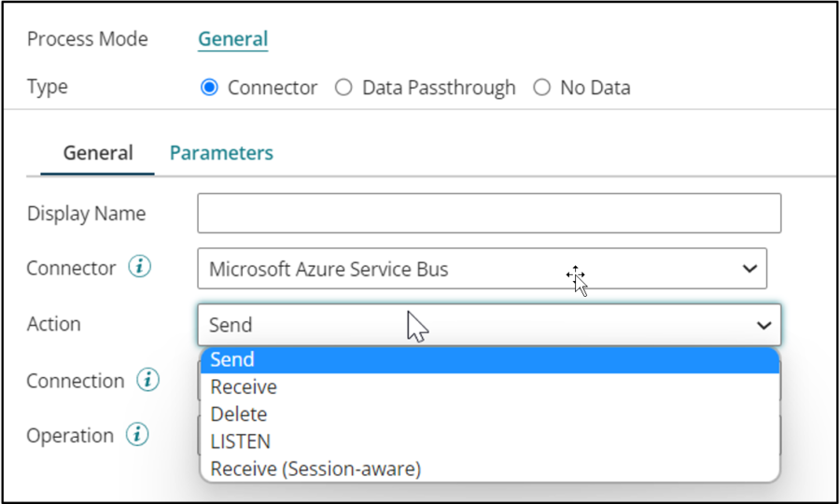Click the Connector field info icon
840x504 pixels.
coord(140,268)
